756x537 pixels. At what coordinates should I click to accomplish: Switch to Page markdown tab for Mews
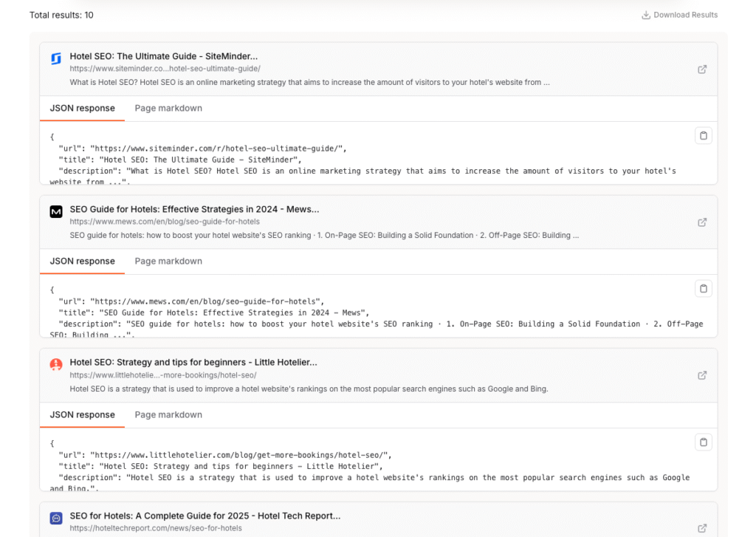point(168,261)
